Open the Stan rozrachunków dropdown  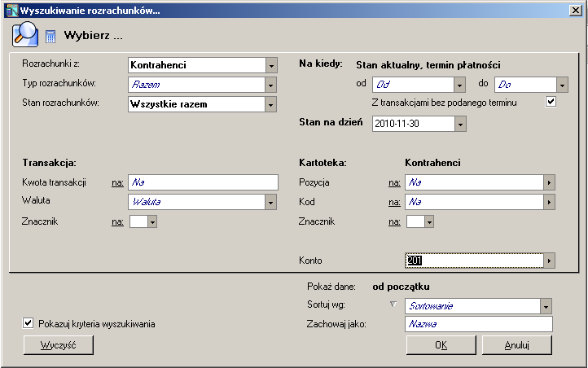[271, 104]
